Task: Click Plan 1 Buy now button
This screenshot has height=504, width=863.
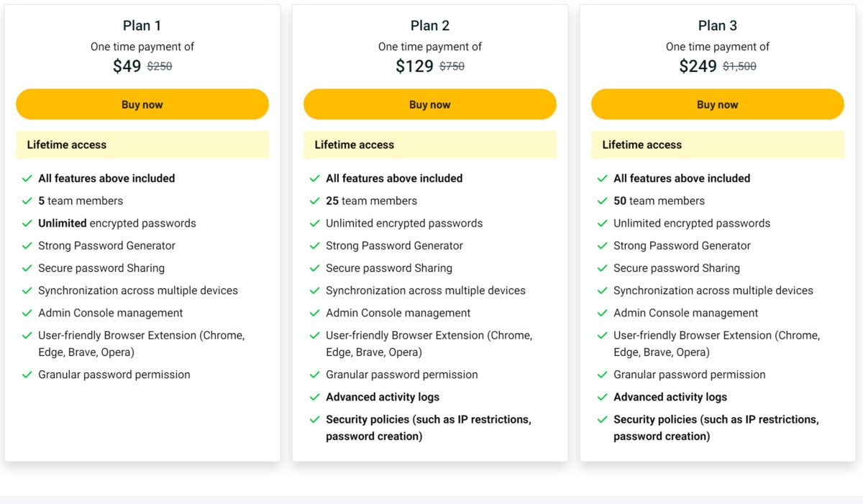Action: (142, 104)
